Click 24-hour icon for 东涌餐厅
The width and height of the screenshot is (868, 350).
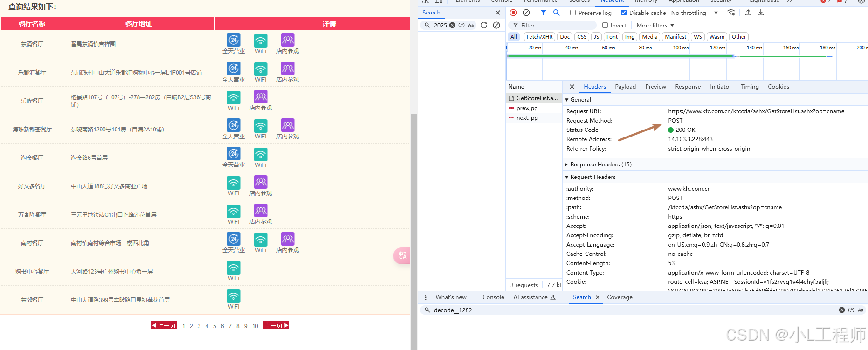(234, 40)
